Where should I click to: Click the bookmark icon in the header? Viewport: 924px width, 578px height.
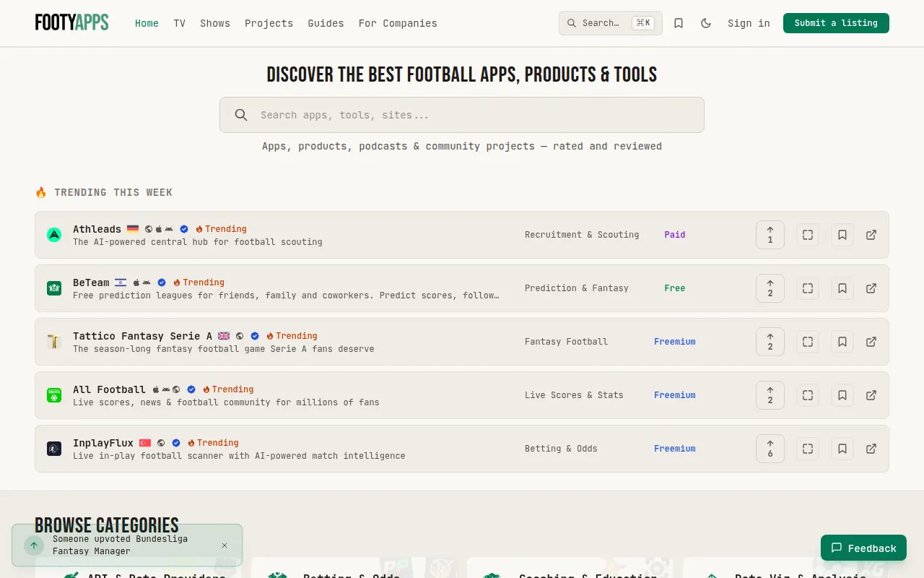point(679,23)
